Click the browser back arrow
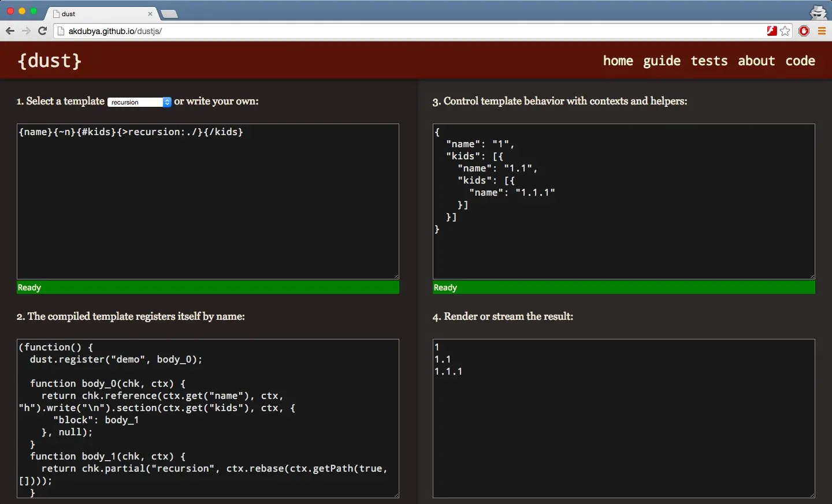This screenshot has height=504, width=832. (x=10, y=31)
